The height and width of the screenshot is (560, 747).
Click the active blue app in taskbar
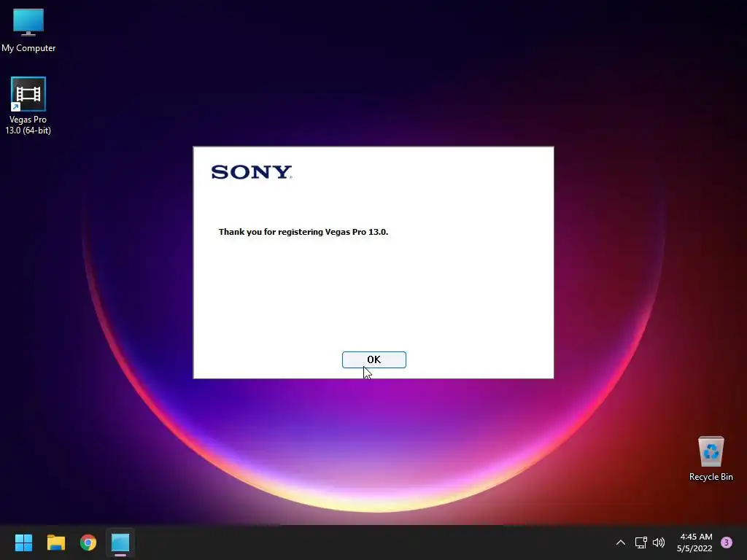click(120, 542)
